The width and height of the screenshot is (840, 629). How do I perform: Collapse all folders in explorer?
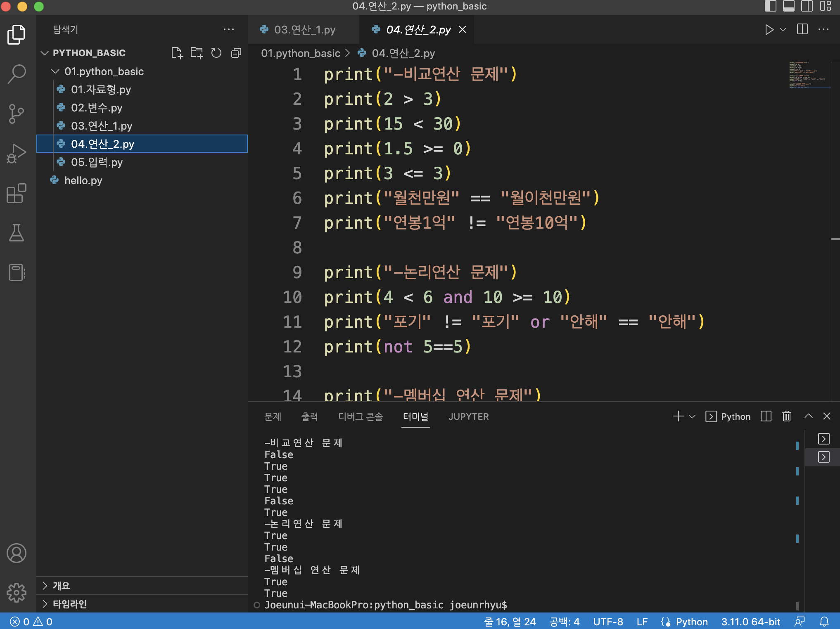[236, 53]
